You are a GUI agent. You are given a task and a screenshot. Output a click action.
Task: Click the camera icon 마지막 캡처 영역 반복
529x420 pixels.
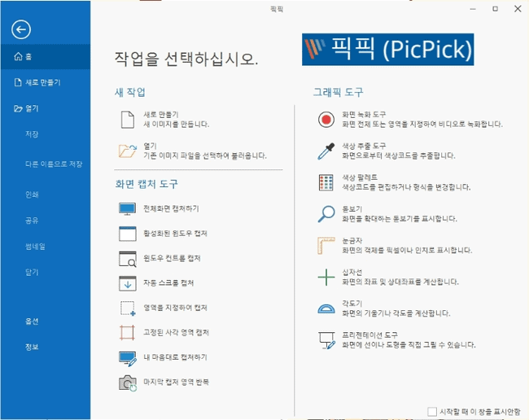tap(128, 383)
